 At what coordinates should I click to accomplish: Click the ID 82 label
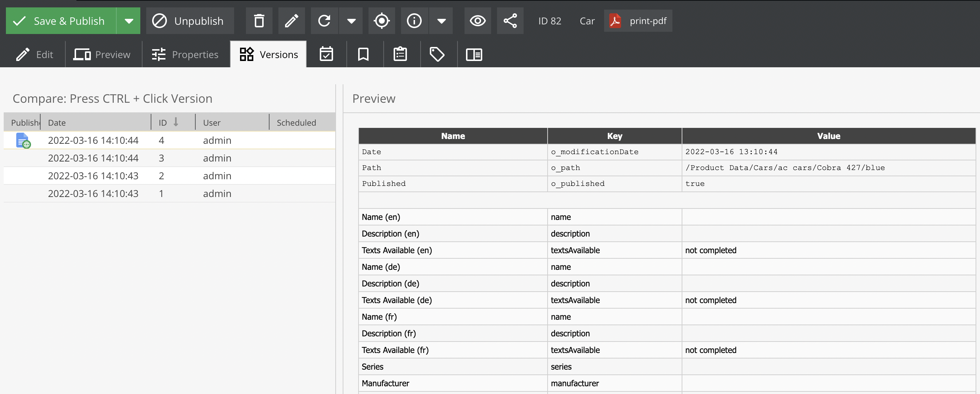[550, 21]
